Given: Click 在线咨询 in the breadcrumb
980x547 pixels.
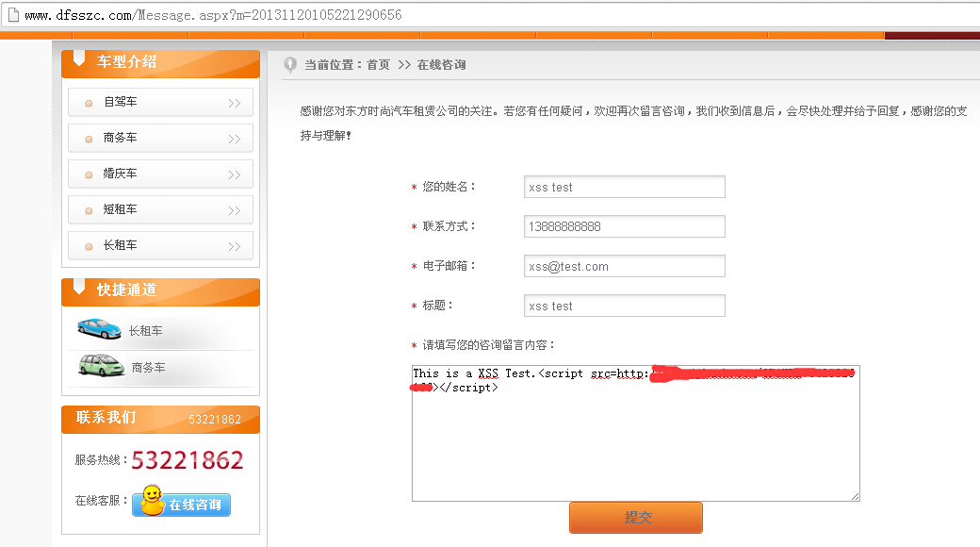Looking at the screenshot, I should (x=441, y=64).
